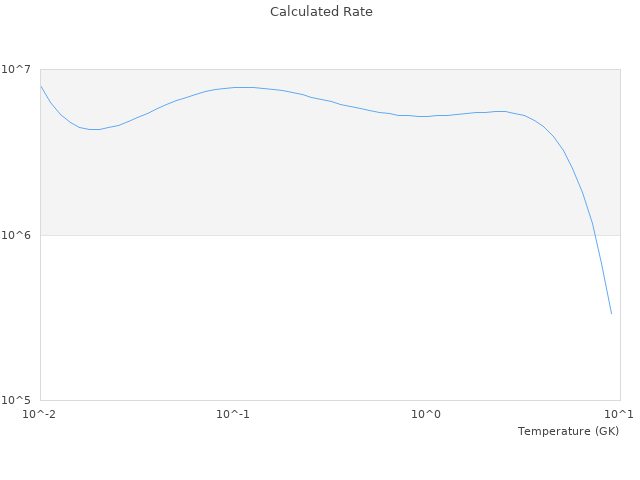
Task: Click the white plot area below 10^6
Action: (x=300, y=320)
